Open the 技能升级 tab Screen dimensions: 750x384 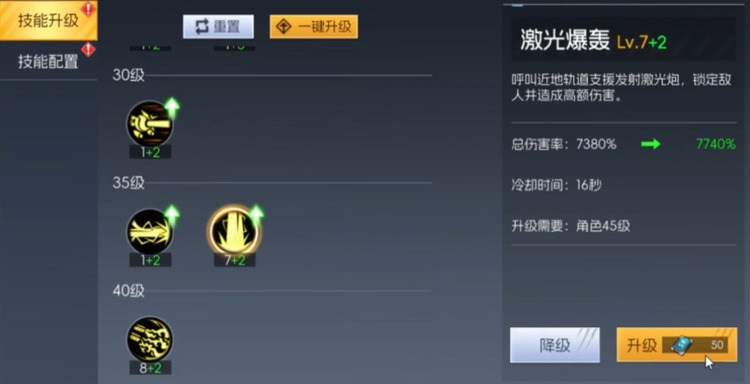(x=48, y=21)
